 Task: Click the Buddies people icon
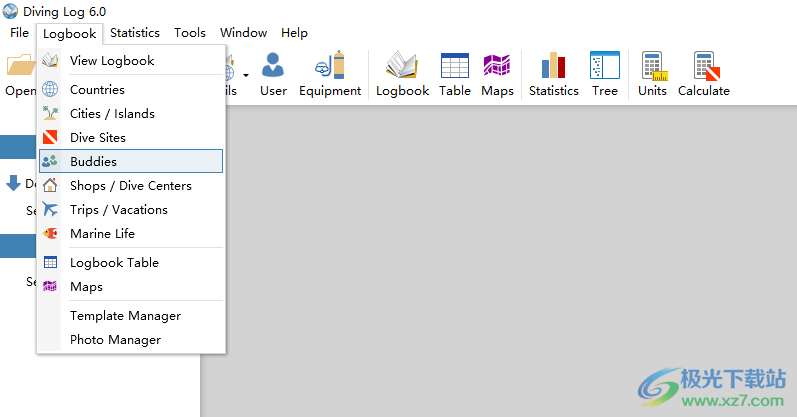(x=50, y=161)
